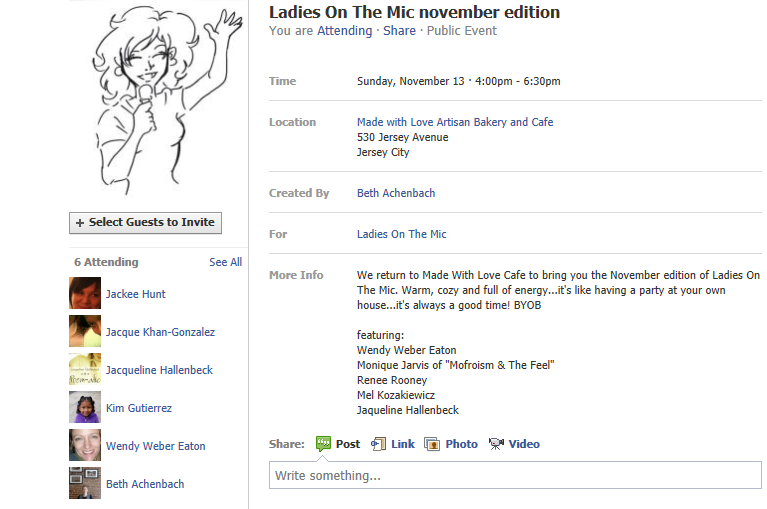Open Kim Gutierrez's profile picture
The image size is (767, 509).
coord(85,408)
